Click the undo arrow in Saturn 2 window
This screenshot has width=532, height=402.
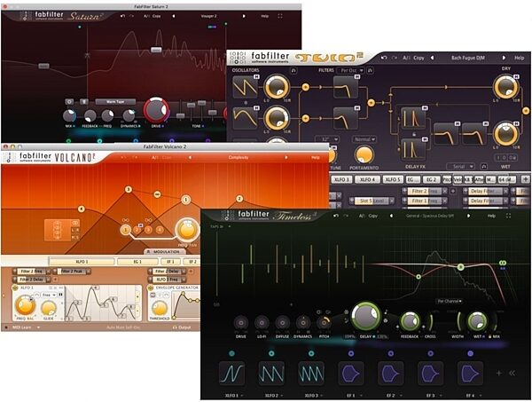pyautogui.click(x=123, y=16)
